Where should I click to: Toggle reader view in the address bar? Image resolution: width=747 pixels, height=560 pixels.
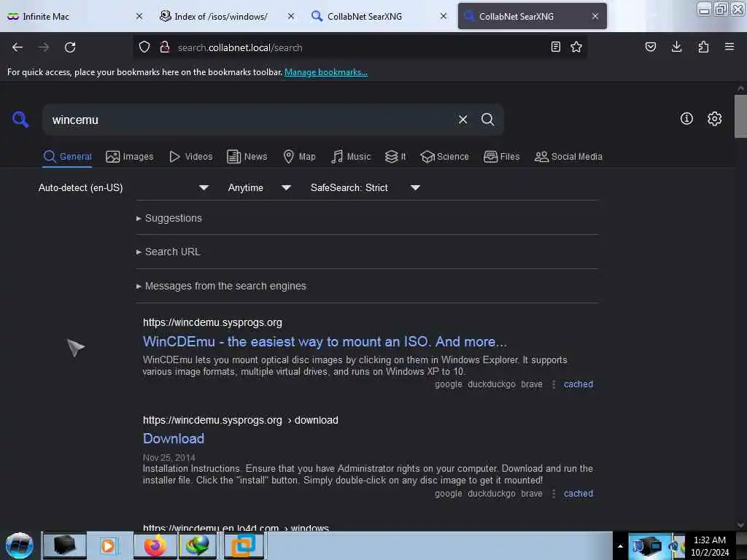click(555, 47)
